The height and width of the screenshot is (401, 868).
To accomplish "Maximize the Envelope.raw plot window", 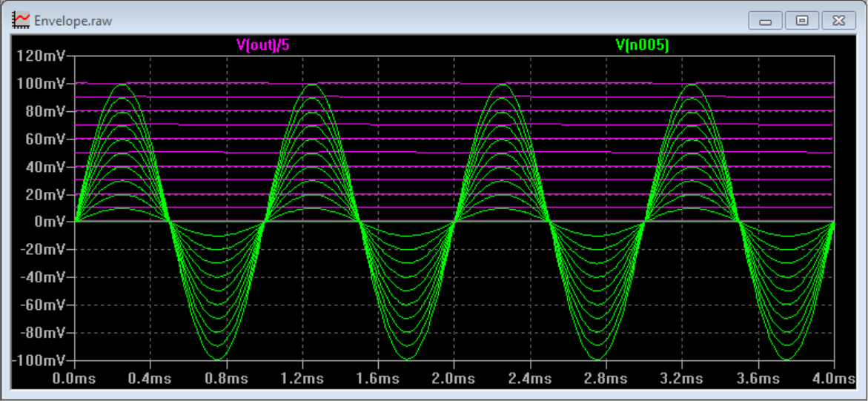I will 801,21.
